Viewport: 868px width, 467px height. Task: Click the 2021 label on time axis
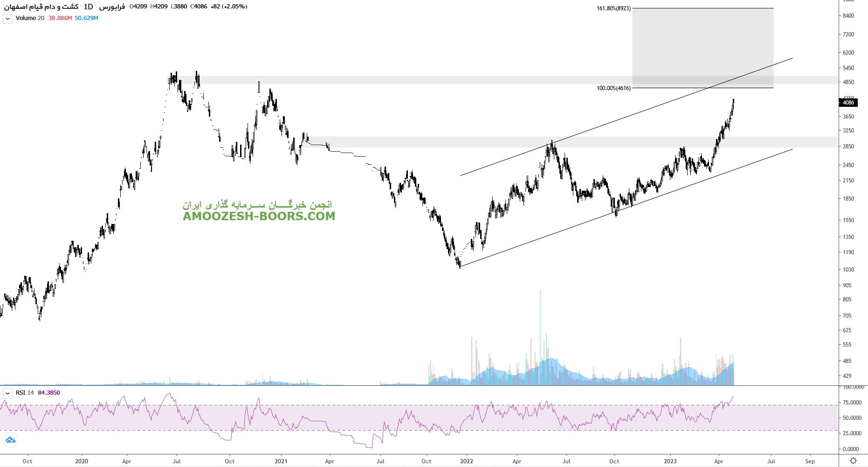(x=281, y=461)
